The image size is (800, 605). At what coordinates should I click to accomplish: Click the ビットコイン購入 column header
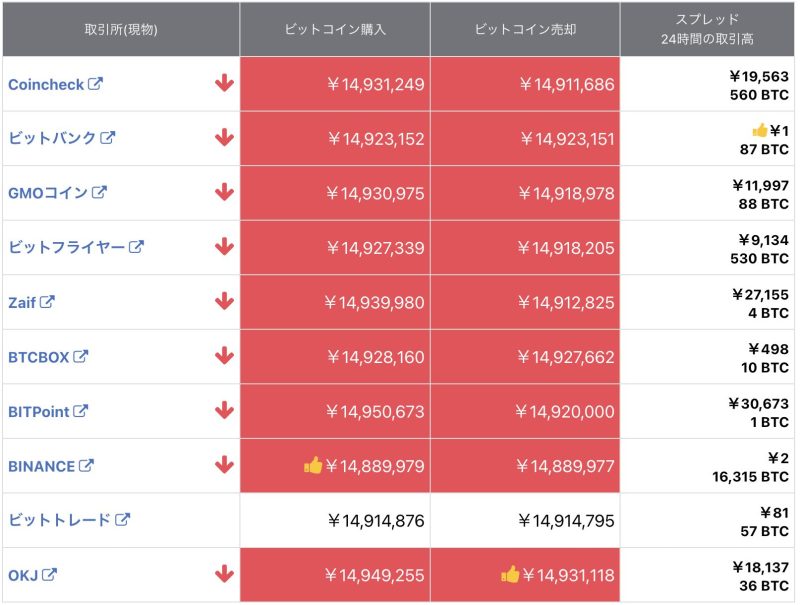[335, 29]
